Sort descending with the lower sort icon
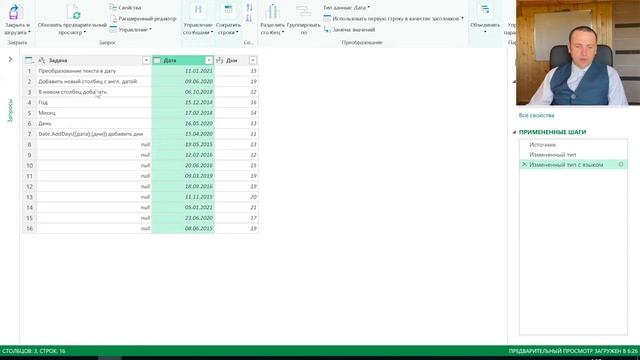640x360 pixels. click(x=249, y=18)
